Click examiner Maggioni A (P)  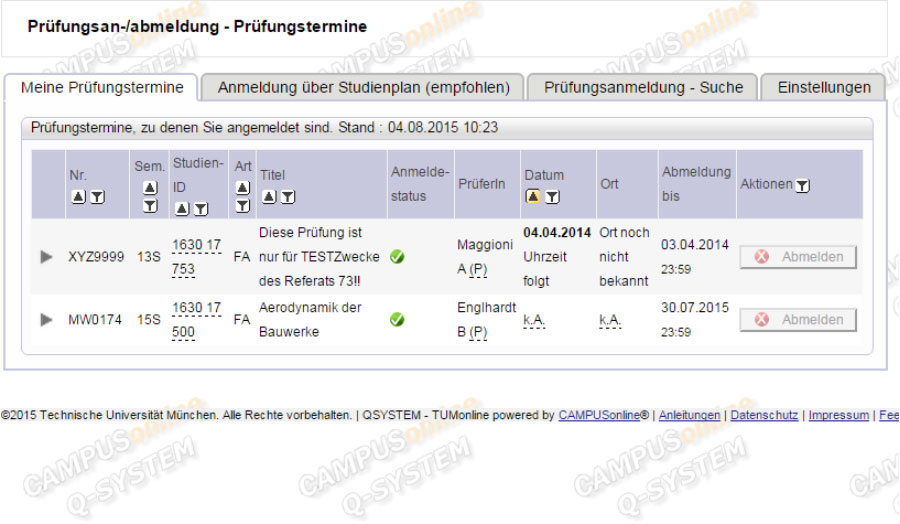point(485,257)
